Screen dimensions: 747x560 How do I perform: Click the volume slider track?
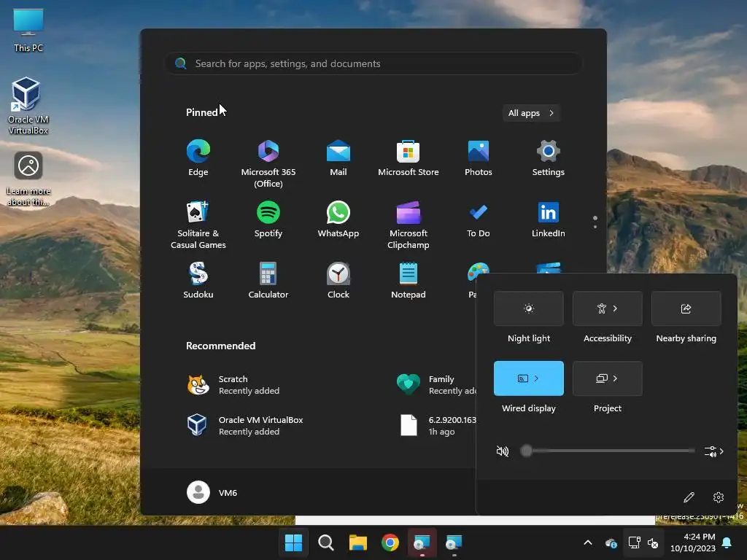[x=609, y=451]
